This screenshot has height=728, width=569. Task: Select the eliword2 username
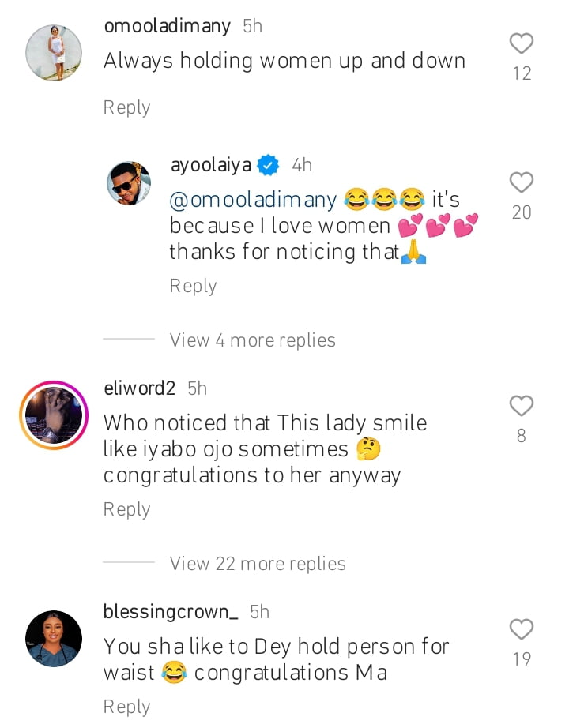coord(139,388)
